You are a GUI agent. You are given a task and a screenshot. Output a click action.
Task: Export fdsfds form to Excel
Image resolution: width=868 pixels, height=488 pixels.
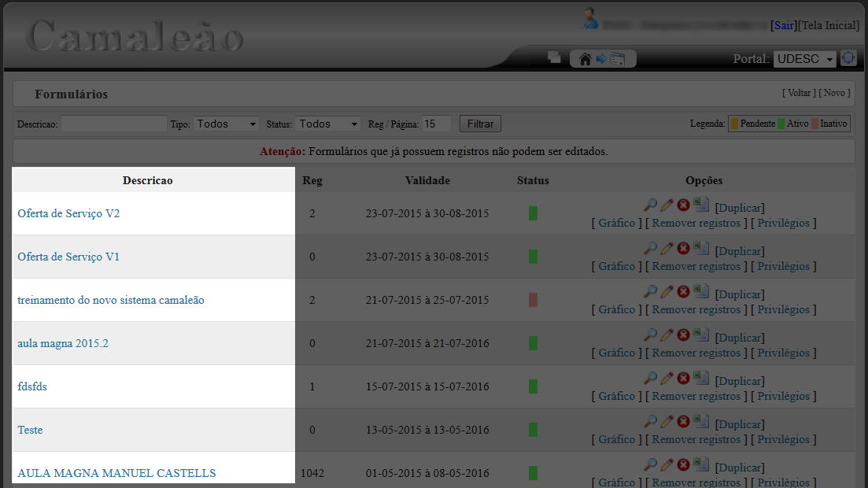(701, 377)
